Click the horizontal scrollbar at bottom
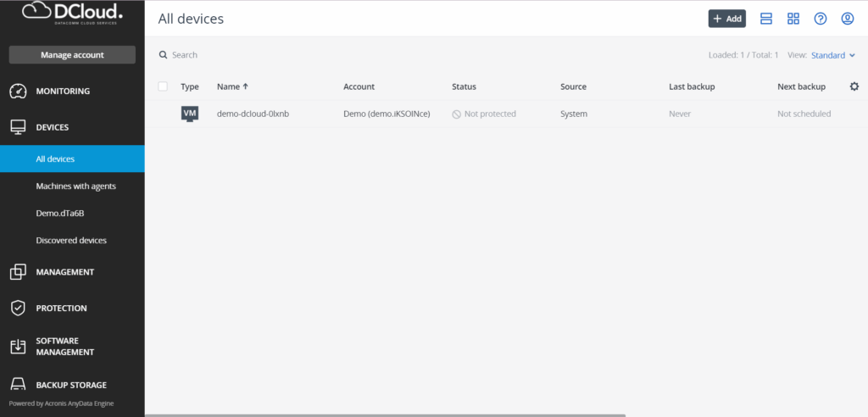This screenshot has width=868, height=417. point(386,415)
